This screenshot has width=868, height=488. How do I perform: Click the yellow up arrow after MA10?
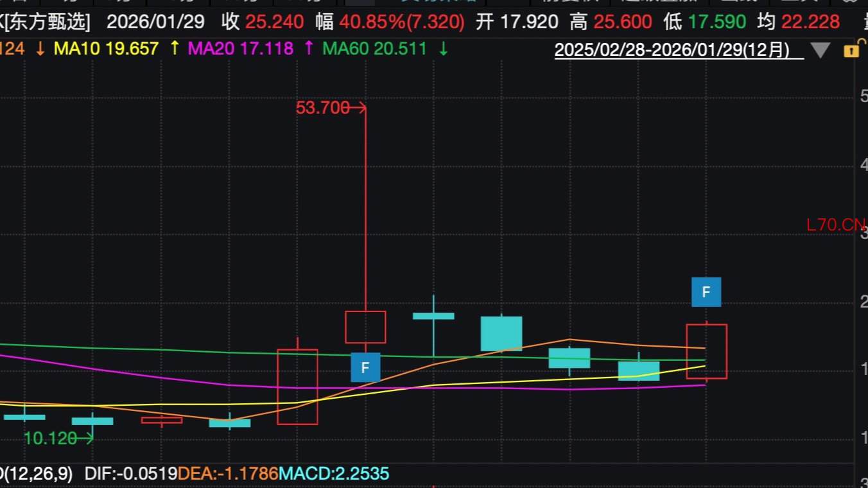pos(175,48)
